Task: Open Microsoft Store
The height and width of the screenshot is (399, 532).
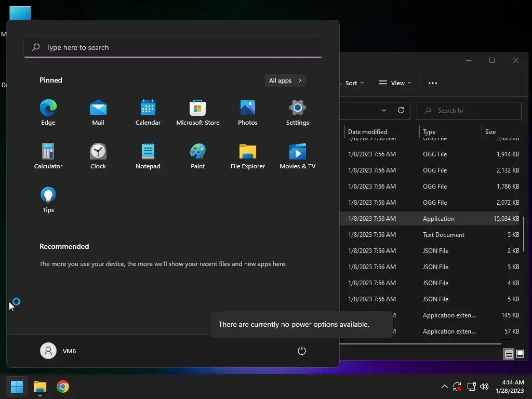Action: pyautogui.click(x=198, y=113)
